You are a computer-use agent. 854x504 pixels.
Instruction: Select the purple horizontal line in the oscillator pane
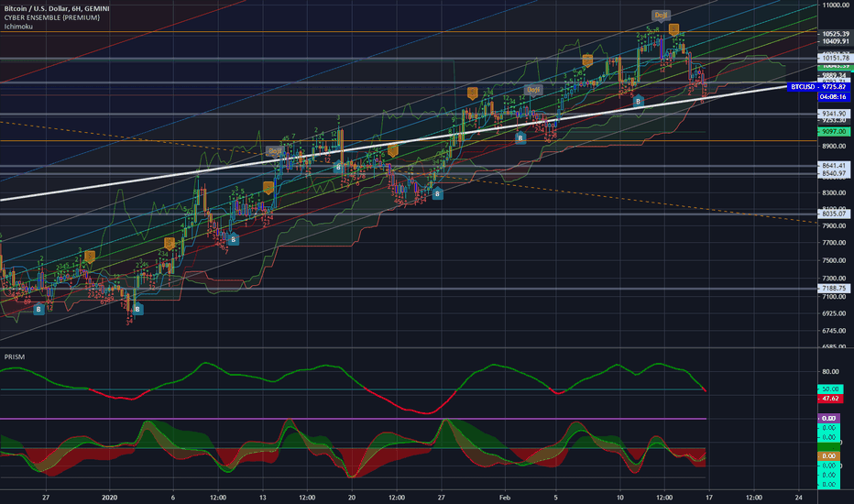[x=353, y=419]
